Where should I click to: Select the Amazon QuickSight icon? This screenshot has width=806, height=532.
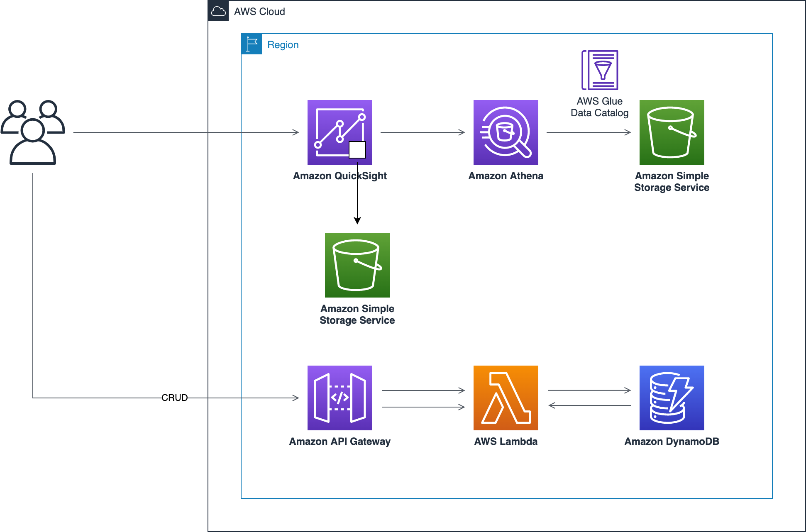[339, 132]
